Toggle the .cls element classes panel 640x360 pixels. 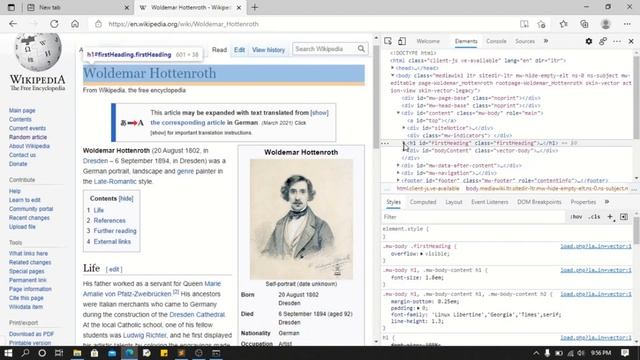594,217
